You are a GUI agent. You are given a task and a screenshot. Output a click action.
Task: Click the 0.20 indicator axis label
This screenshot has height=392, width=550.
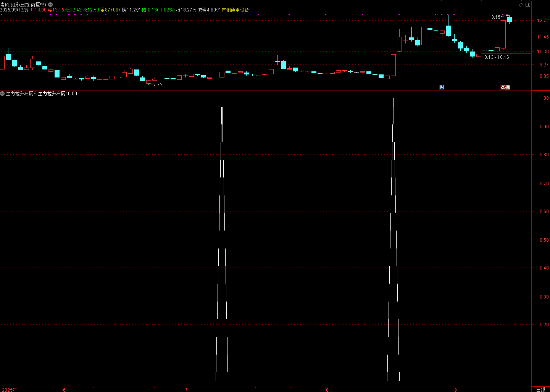544,325
